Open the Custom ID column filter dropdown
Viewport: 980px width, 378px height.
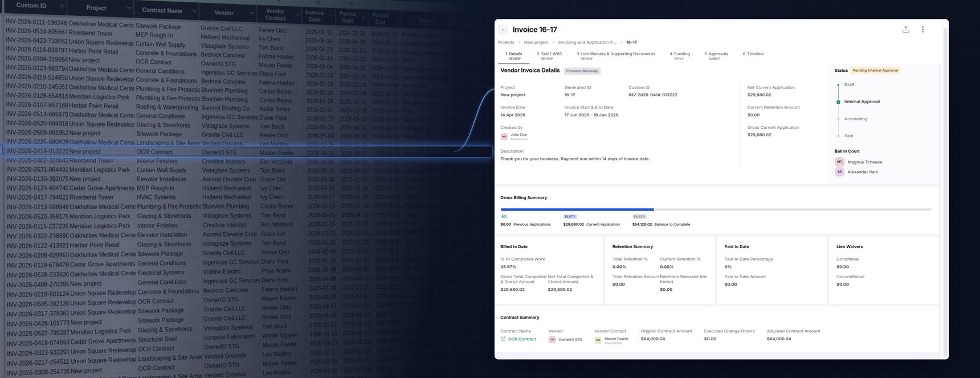[x=62, y=6]
